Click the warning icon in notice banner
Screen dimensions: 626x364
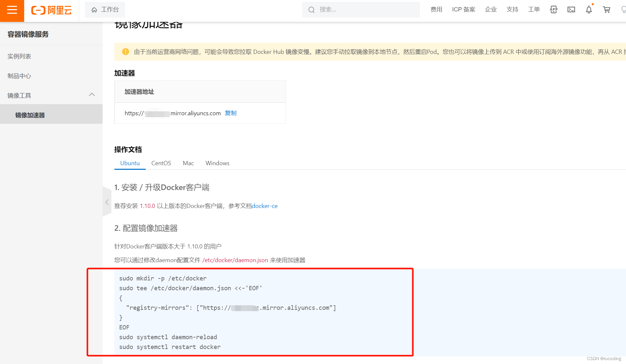pos(125,52)
